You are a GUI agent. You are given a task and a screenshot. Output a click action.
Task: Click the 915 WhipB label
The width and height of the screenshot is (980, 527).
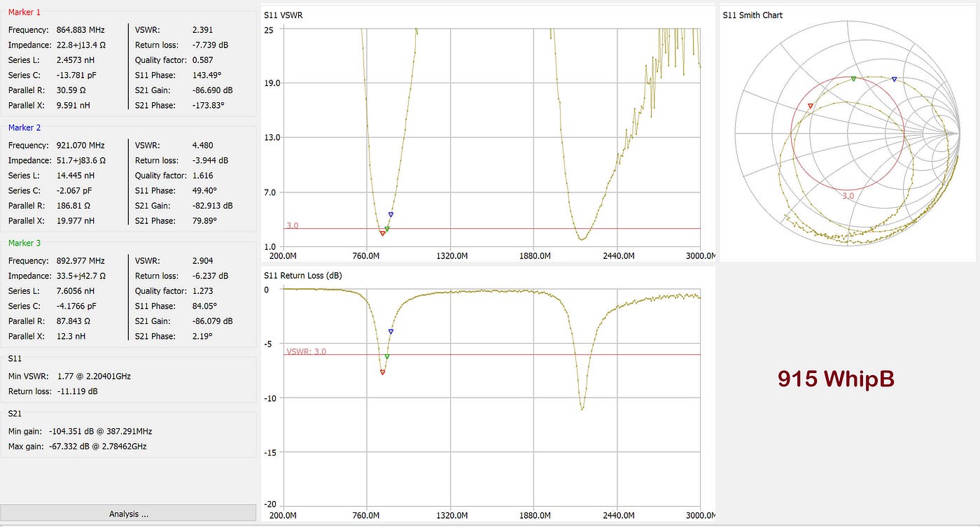point(836,379)
